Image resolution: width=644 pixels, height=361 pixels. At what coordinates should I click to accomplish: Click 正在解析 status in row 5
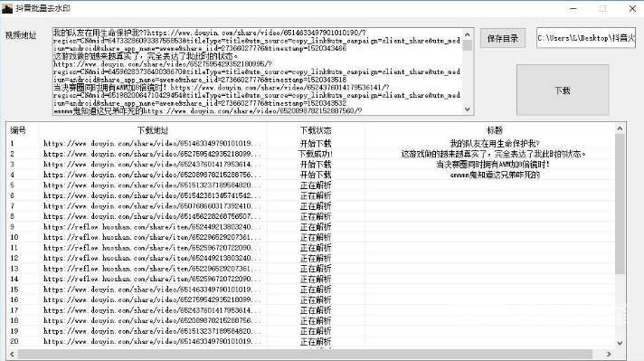tap(316, 185)
